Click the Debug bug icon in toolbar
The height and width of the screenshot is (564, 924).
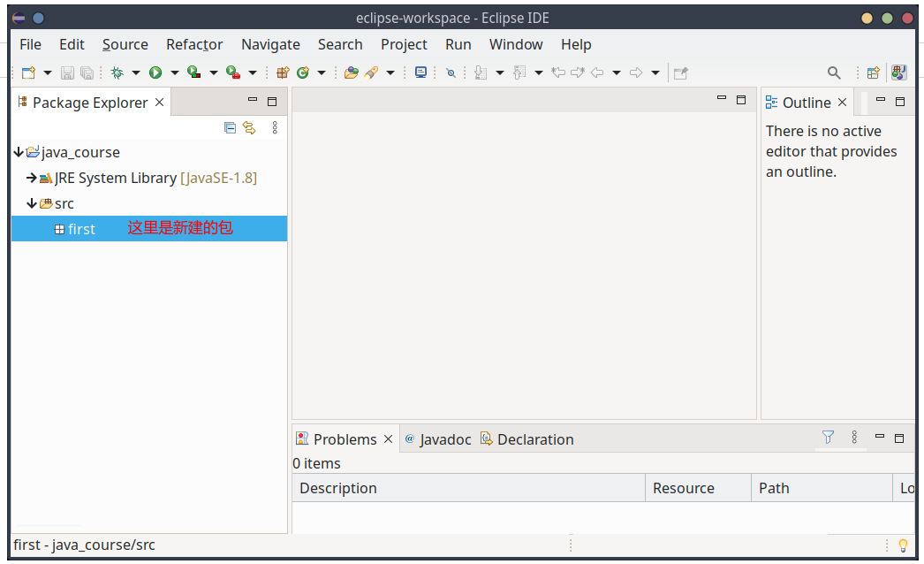pos(117,73)
